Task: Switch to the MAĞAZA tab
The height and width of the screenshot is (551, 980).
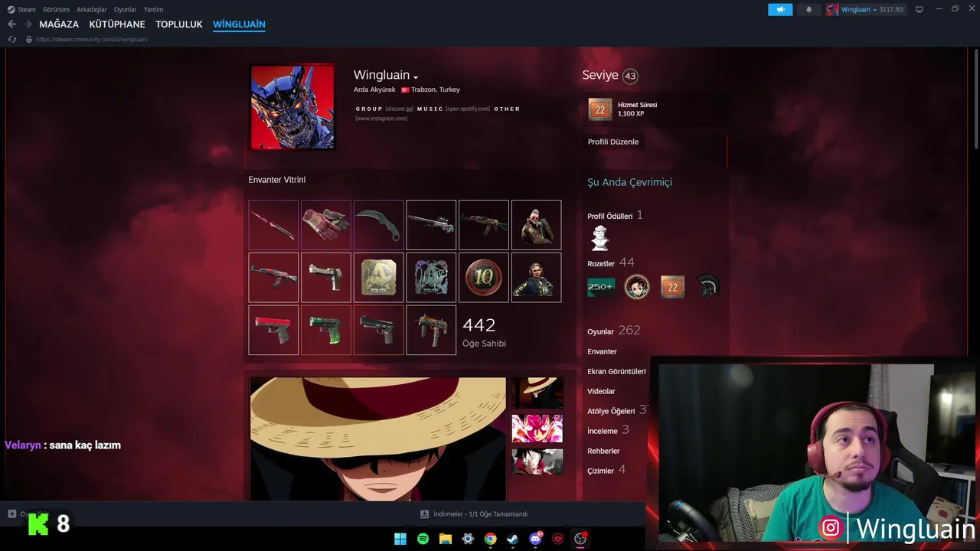Action: (x=59, y=24)
